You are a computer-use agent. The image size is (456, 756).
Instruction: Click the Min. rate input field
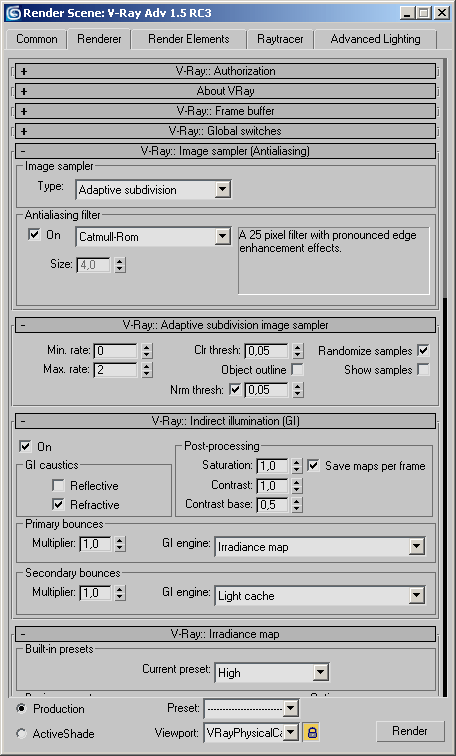pos(115,351)
